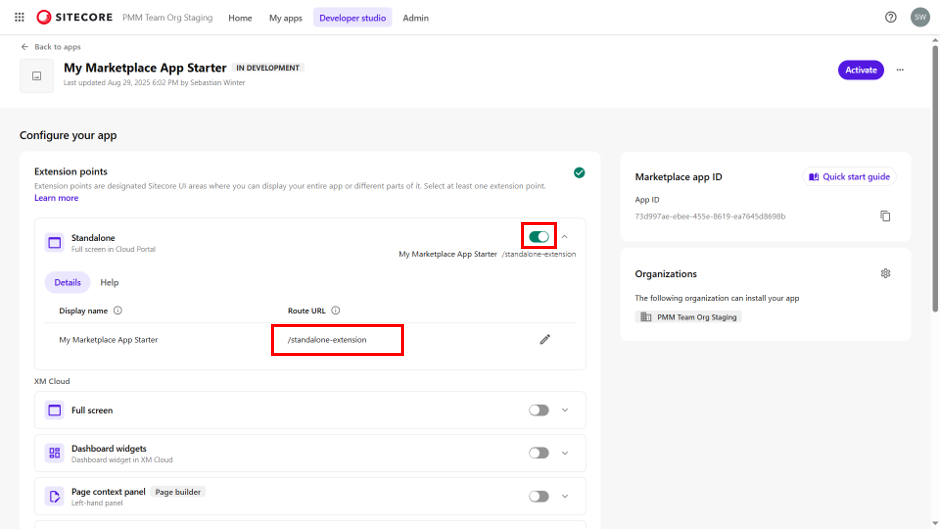Open the more options ellipsis menu

click(900, 70)
